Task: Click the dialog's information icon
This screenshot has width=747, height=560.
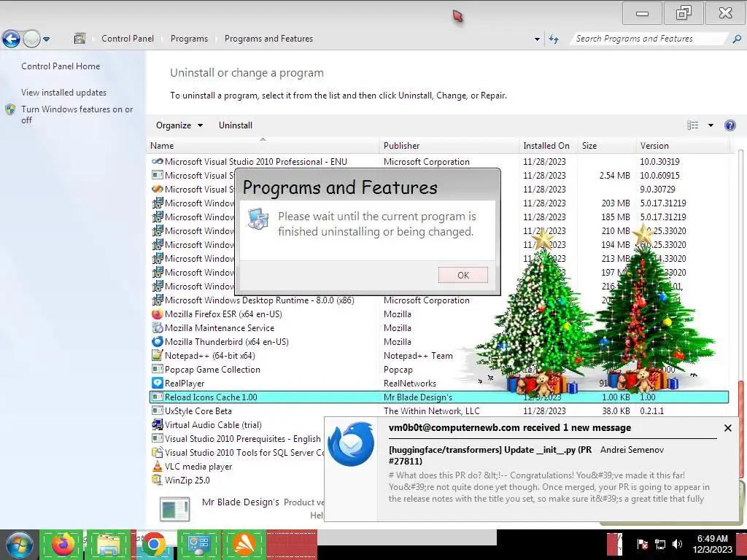Action: pyautogui.click(x=258, y=219)
